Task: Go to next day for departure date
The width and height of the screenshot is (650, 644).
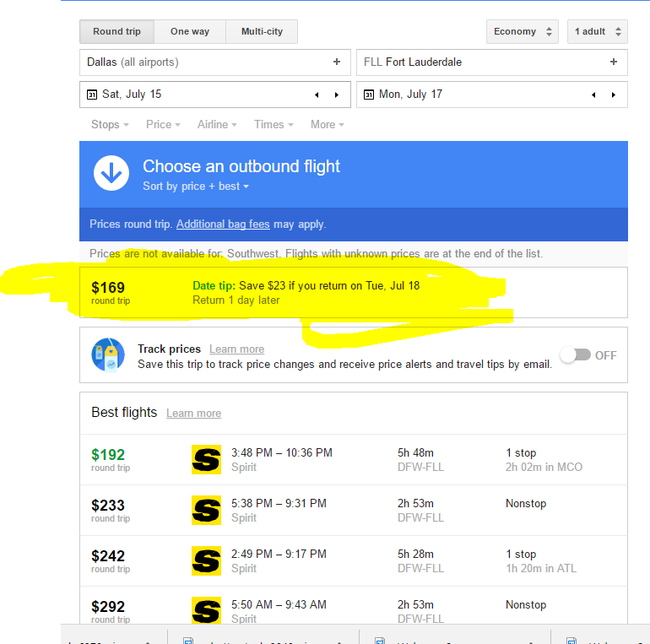Action: tap(337, 95)
